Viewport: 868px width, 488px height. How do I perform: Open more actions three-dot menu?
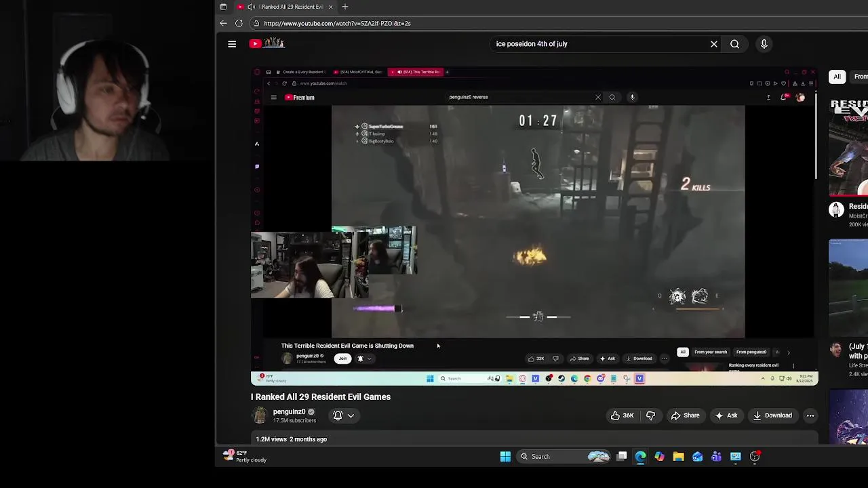[x=810, y=415]
